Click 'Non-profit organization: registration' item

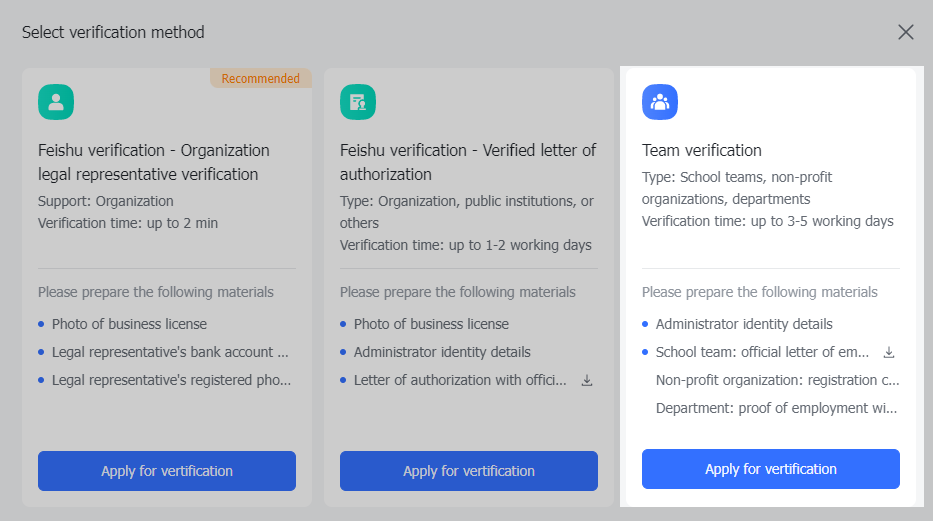pos(777,380)
